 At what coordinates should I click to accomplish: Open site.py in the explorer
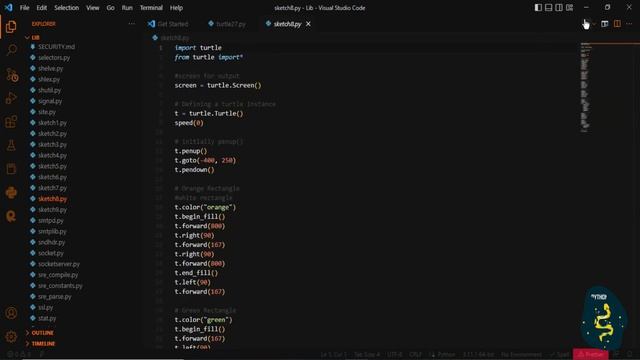point(47,112)
